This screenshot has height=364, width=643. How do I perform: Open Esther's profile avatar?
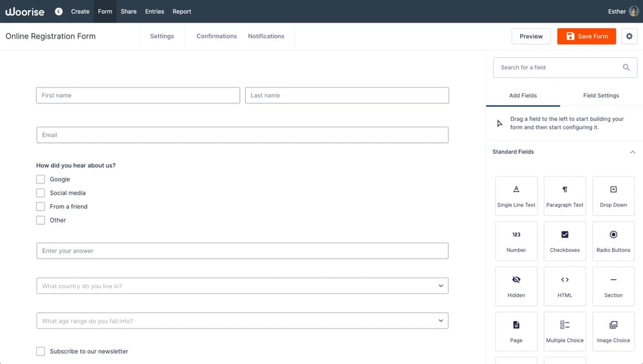[633, 12]
